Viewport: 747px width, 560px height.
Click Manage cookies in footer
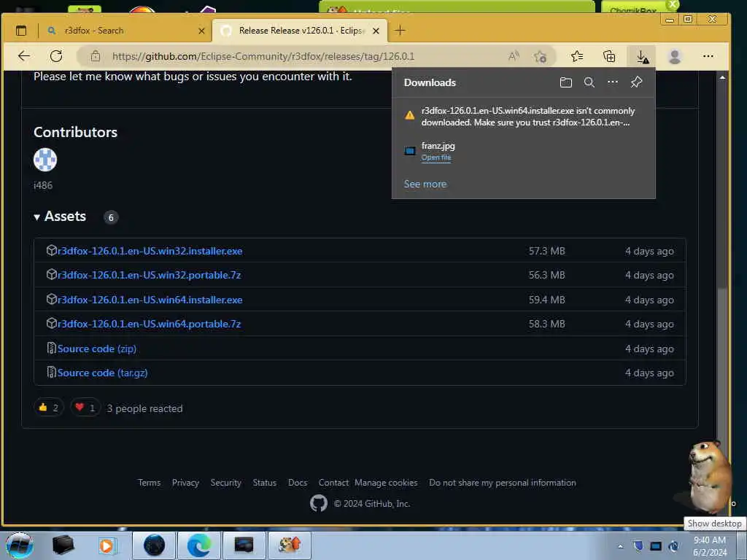coord(386,483)
